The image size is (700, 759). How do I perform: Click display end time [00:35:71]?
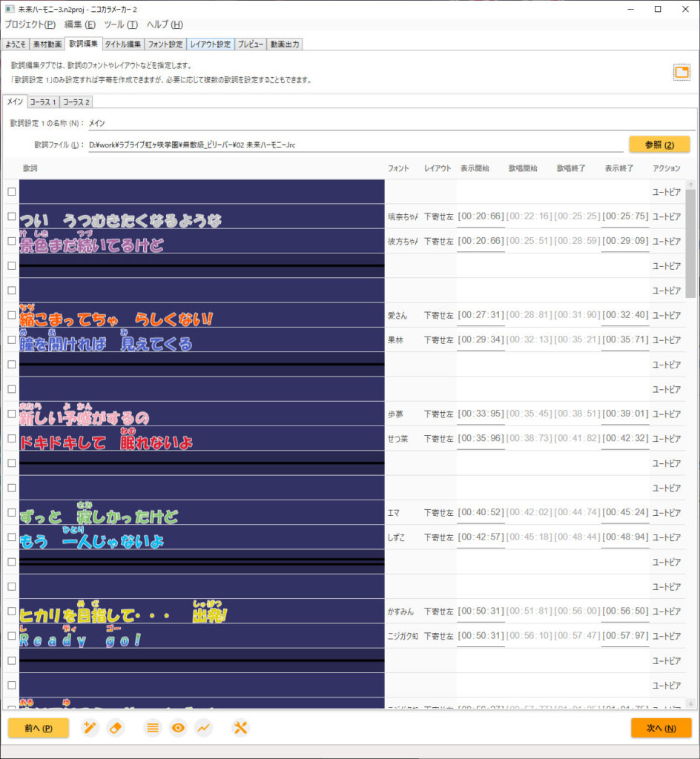coord(625,339)
